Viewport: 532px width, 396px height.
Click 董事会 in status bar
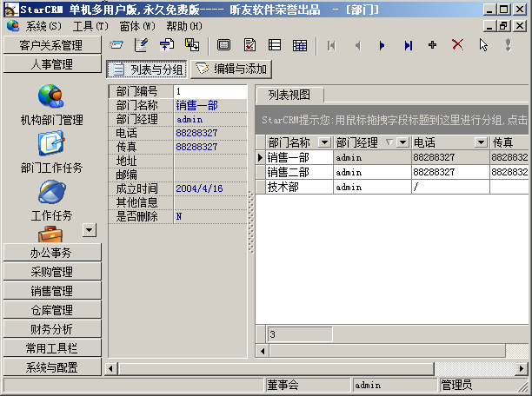283,385
